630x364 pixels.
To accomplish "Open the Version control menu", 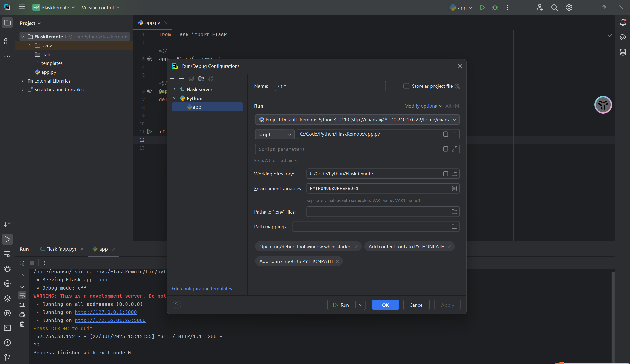I will [100, 7].
